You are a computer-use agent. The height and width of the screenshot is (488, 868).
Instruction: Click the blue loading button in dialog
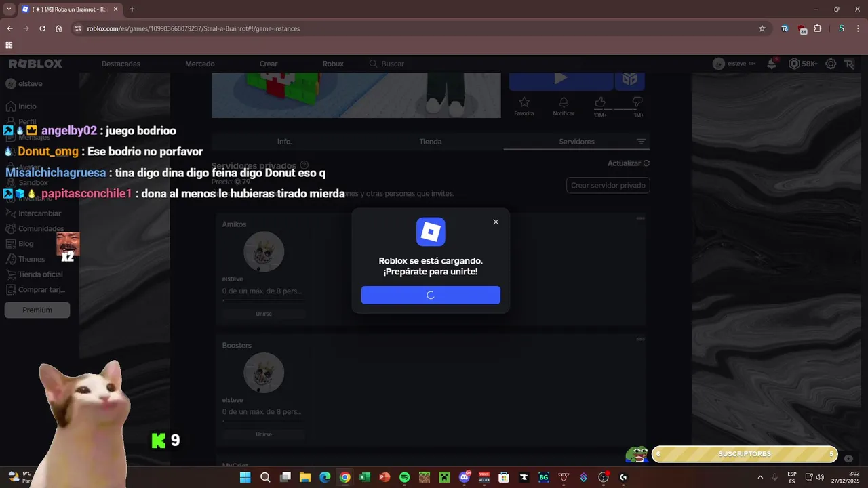click(x=431, y=295)
